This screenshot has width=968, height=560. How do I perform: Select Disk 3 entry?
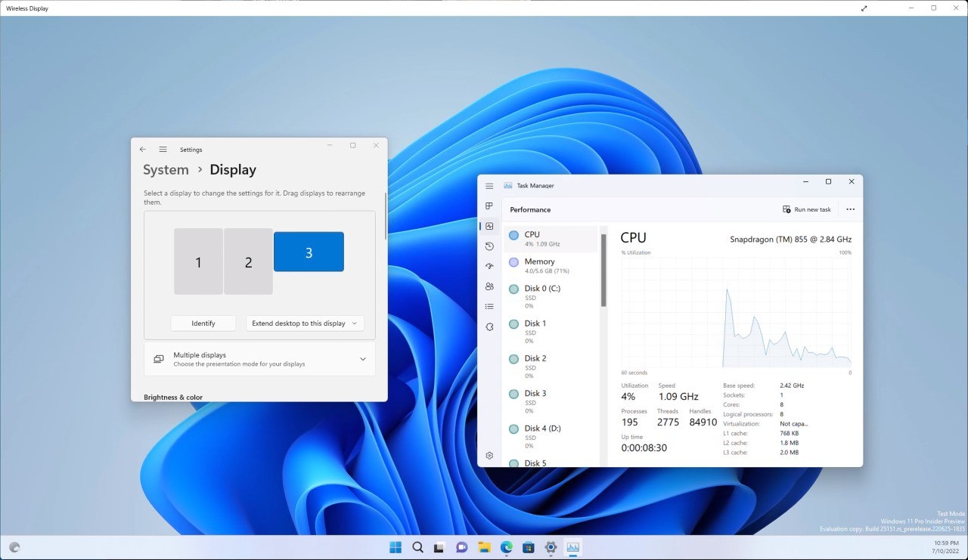pyautogui.click(x=552, y=402)
